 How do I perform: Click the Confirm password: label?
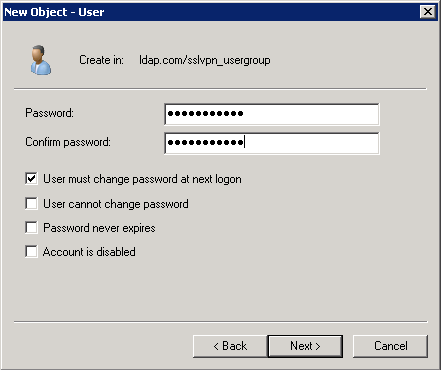tap(68, 142)
